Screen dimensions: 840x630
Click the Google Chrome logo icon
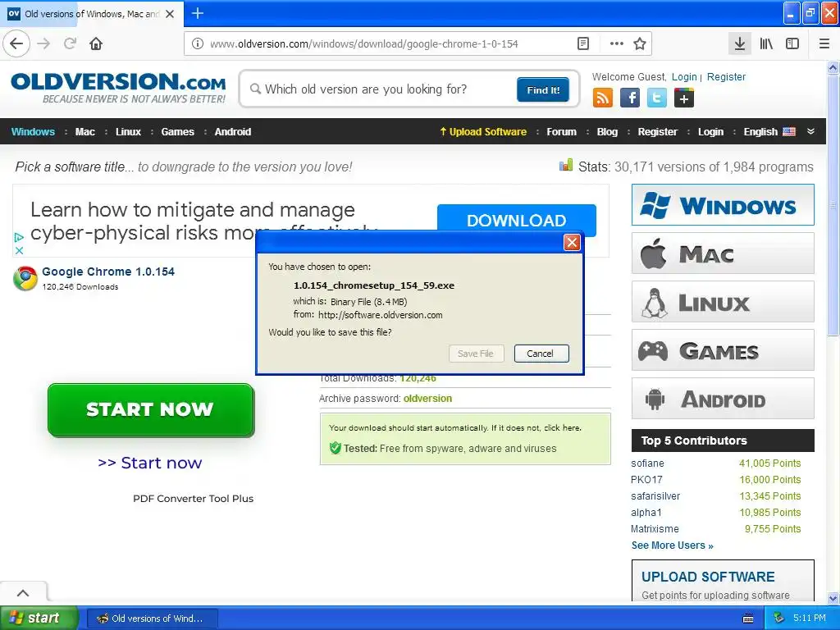25,279
